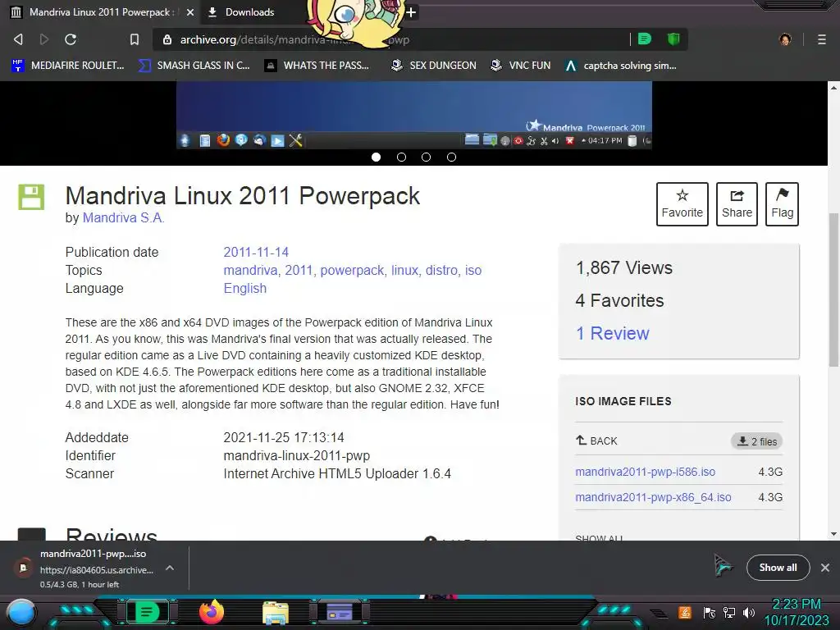The height and width of the screenshot is (630, 840).
Task: Open the Mandriva S.A. creator link
Action: 123,217
